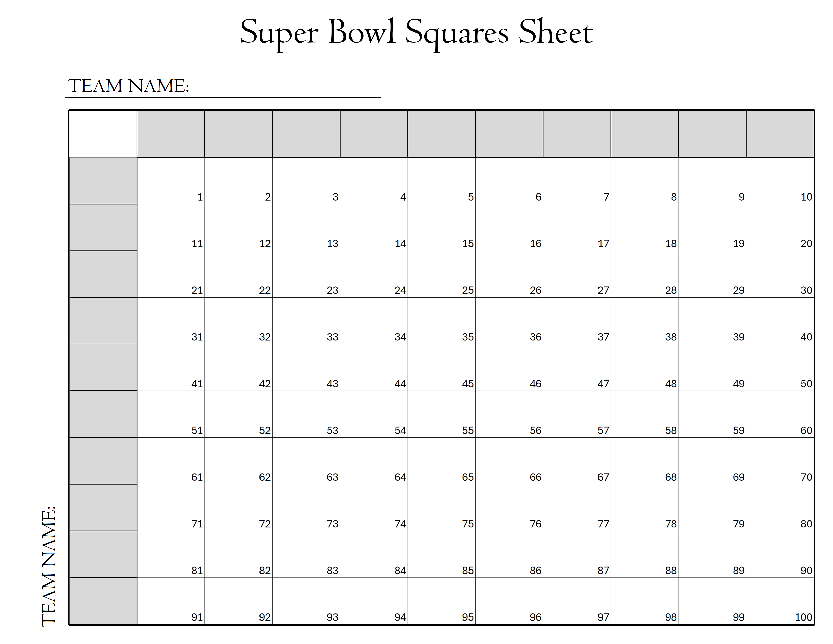Click the gray header cell above square 1
The image size is (833, 644).
[170, 134]
